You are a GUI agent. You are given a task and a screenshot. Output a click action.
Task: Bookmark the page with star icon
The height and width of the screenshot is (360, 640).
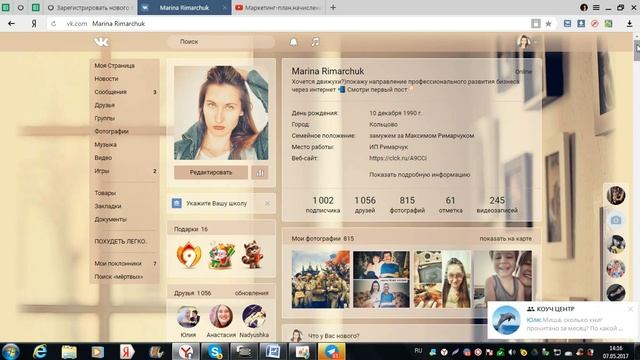[549, 24]
